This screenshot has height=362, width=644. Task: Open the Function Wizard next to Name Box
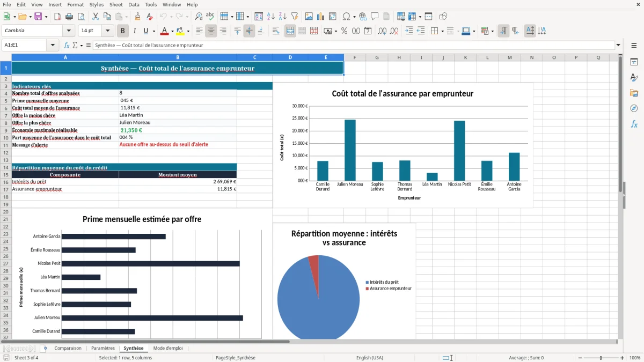(x=67, y=46)
